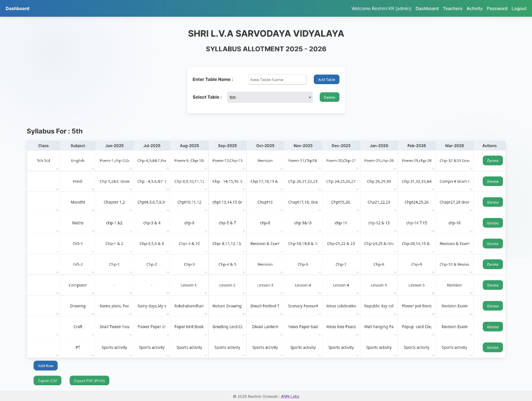The width and height of the screenshot is (532, 401).
Task: Go to Activity in the navigation bar
Action: [x=474, y=8]
